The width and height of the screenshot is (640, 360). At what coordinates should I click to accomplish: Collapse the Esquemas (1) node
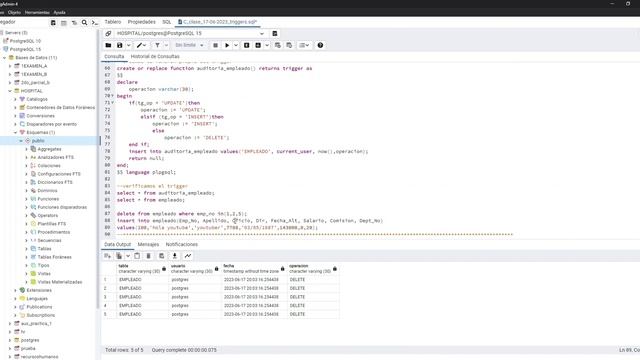coord(16,133)
